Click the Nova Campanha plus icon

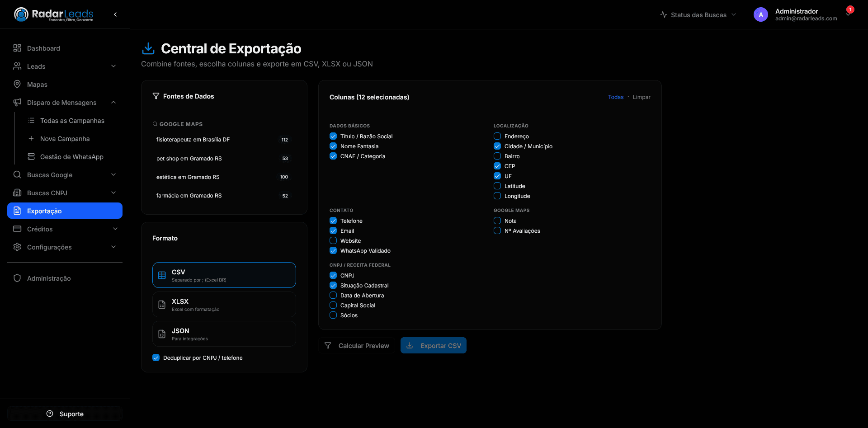tap(31, 138)
